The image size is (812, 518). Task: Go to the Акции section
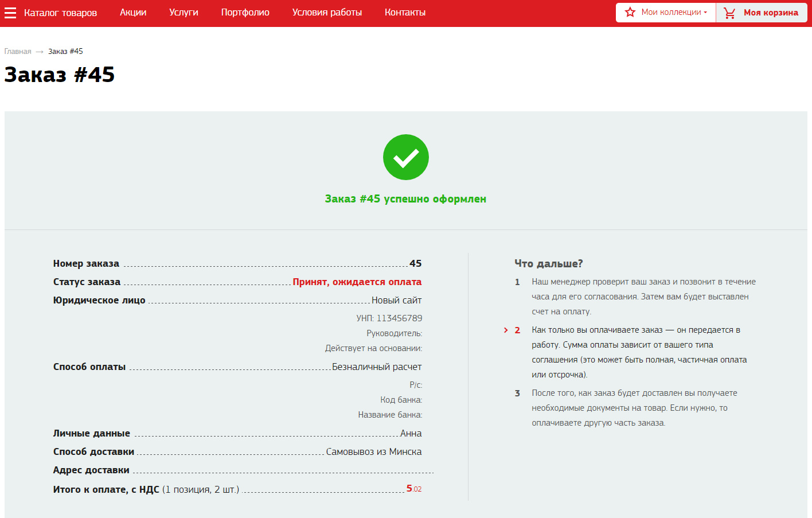tap(133, 13)
